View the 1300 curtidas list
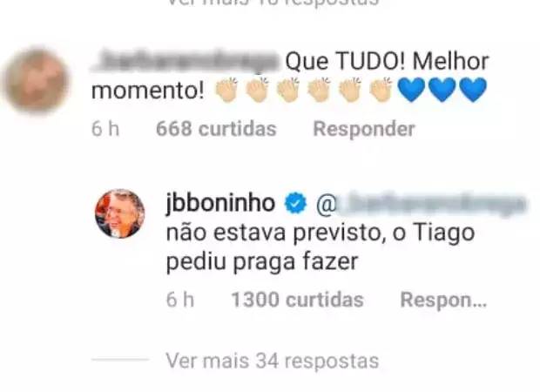Screen dimensions: 540x392 [x=298, y=300]
